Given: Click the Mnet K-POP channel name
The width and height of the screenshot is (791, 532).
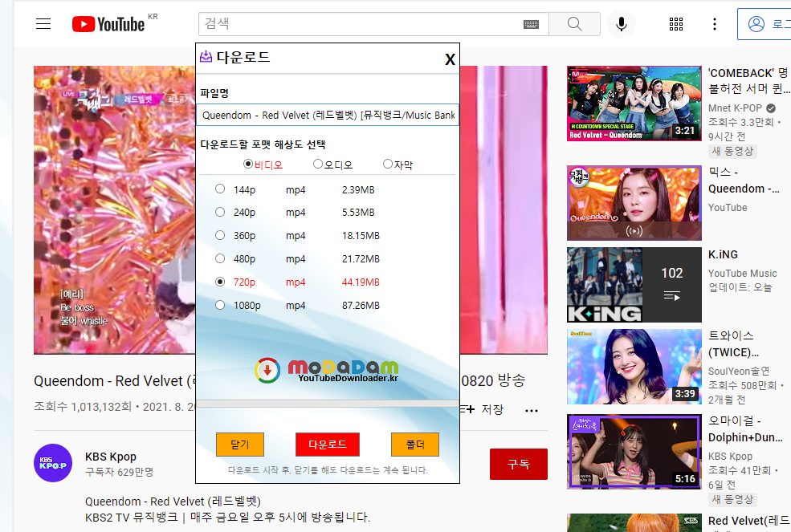Looking at the screenshot, I should point(735,108).
